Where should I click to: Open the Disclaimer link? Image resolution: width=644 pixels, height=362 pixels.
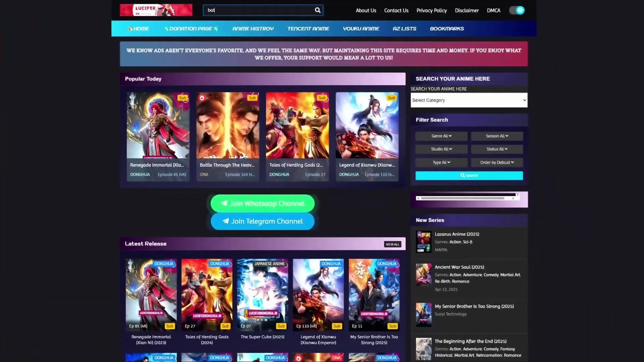pos(467,11)
